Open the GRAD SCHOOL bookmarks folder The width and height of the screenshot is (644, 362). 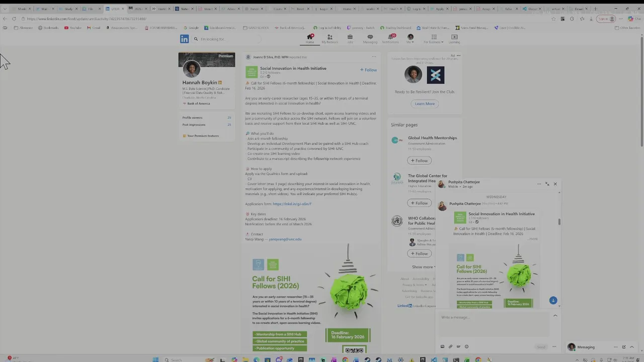tap(256, 28)
